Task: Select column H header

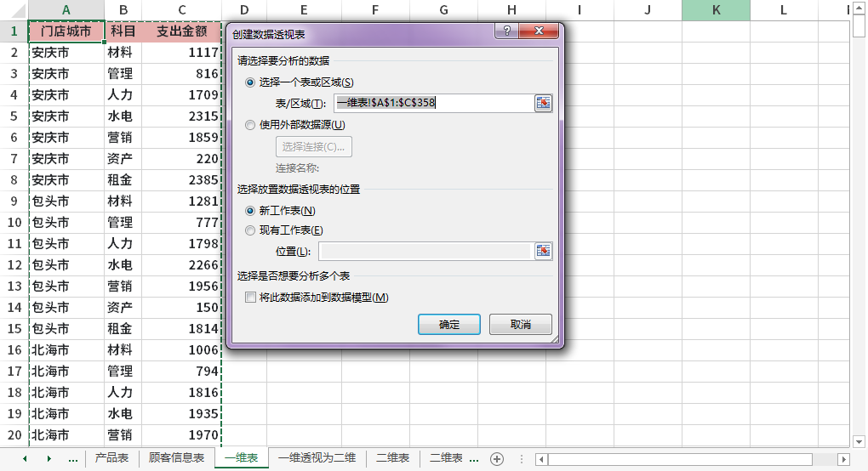Action: [511, 10]
